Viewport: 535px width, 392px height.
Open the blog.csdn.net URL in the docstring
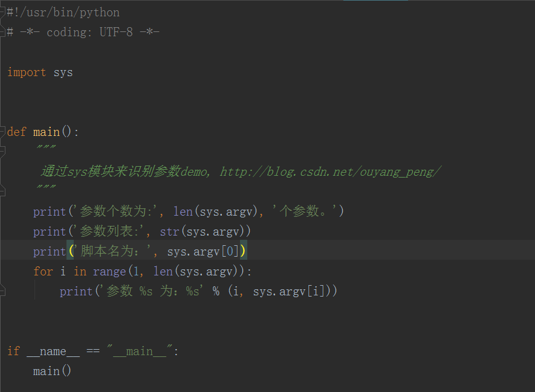click(330, 172)
